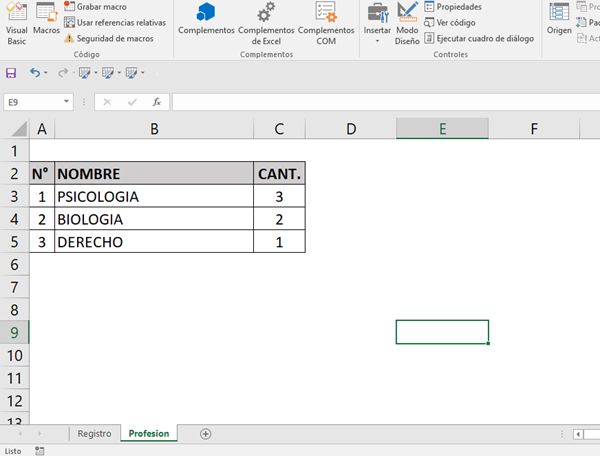600x456 pixels.
Task: Click Ver código
Action: 450,23
